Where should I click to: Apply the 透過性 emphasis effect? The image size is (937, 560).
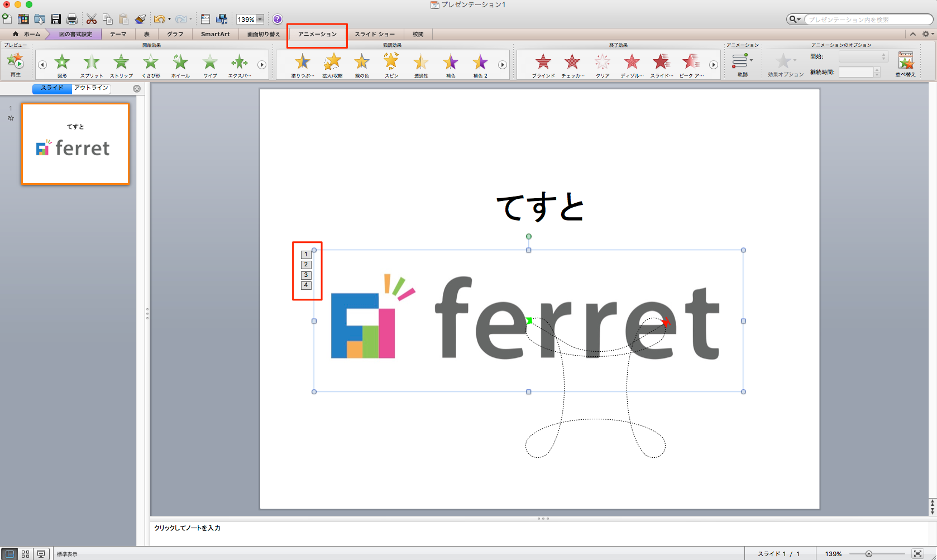(421, 65)
